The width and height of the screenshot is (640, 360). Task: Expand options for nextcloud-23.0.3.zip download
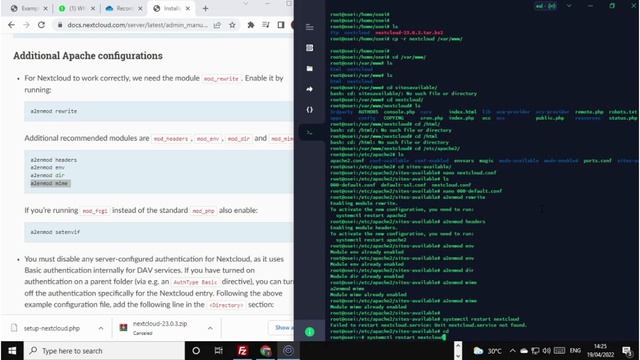click(210, 328)
